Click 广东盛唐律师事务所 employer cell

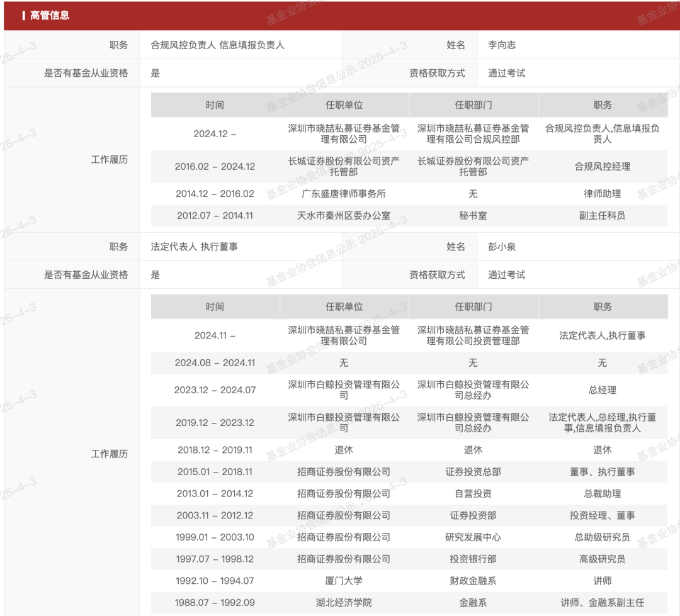coord(344,194)
